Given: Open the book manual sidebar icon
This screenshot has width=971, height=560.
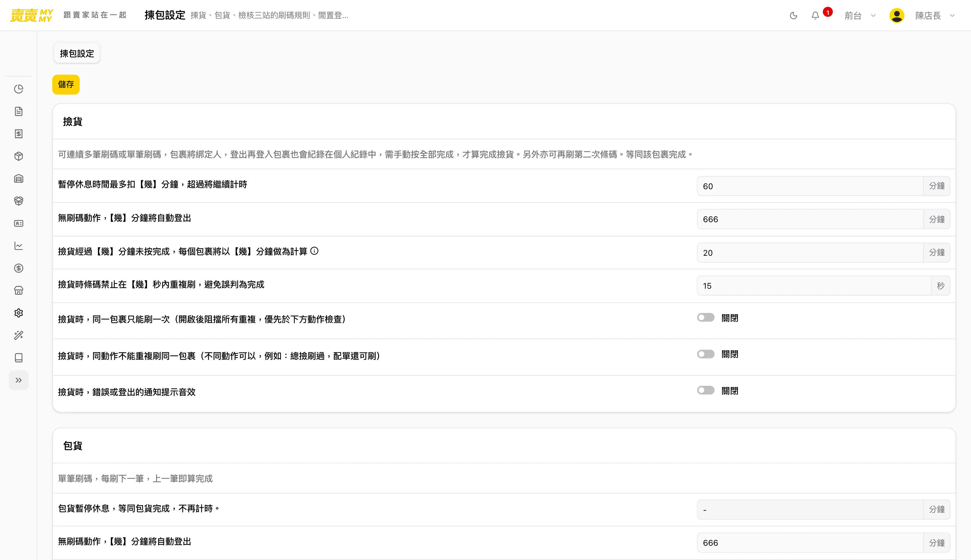Looking at the screenshot, I should pos(18,358).
